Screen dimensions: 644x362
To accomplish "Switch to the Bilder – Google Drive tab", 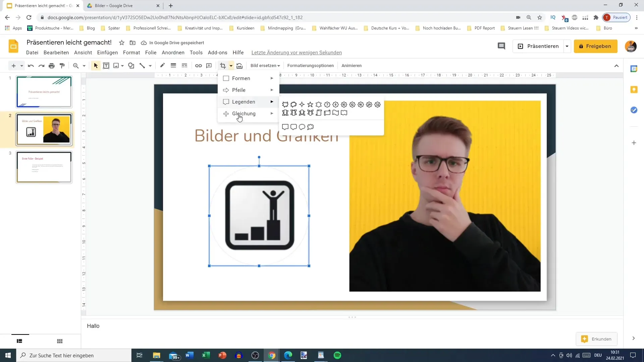I will click(x=123, y=6).
